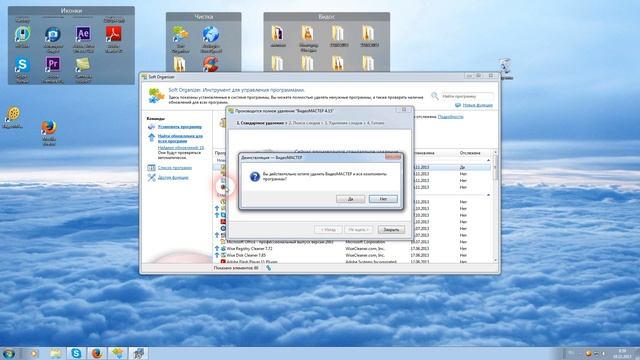This screenshot has height=360, width=640.
Task: Click the install-program icon beside Установить программу
Action: 151,127
